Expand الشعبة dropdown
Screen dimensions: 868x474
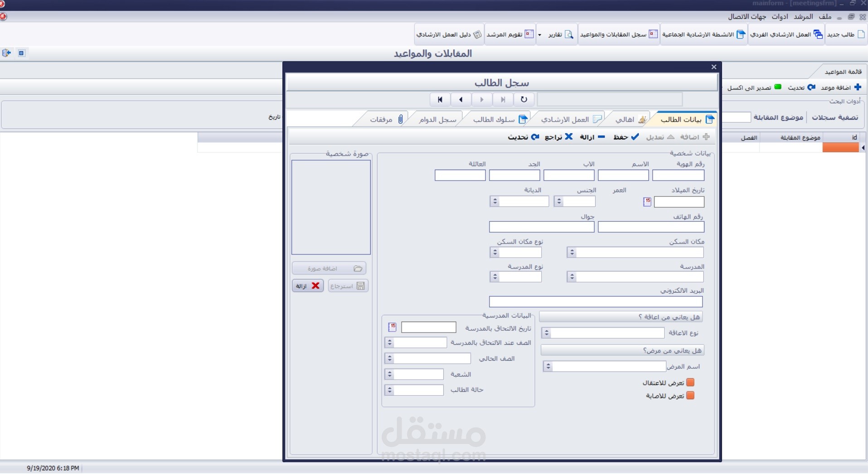(x=389, y=375)
